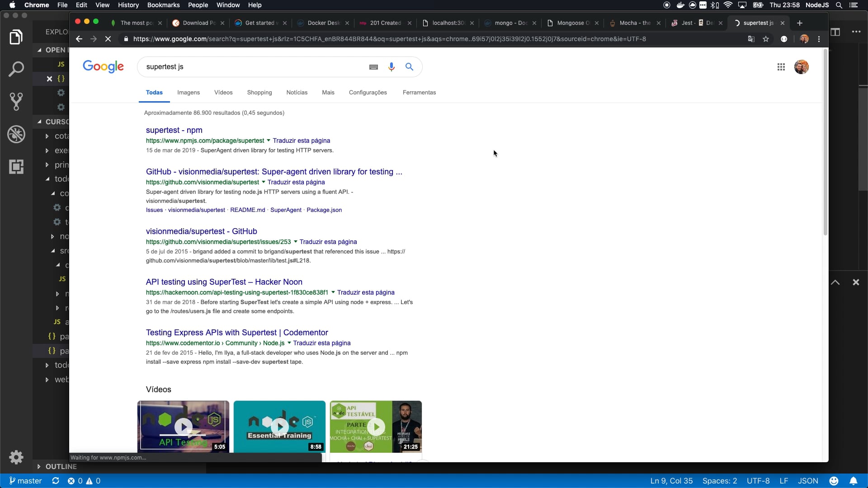Switch to Imagens search tab
The width and height of the screenshot is (868, 488).
pos(188,92)
